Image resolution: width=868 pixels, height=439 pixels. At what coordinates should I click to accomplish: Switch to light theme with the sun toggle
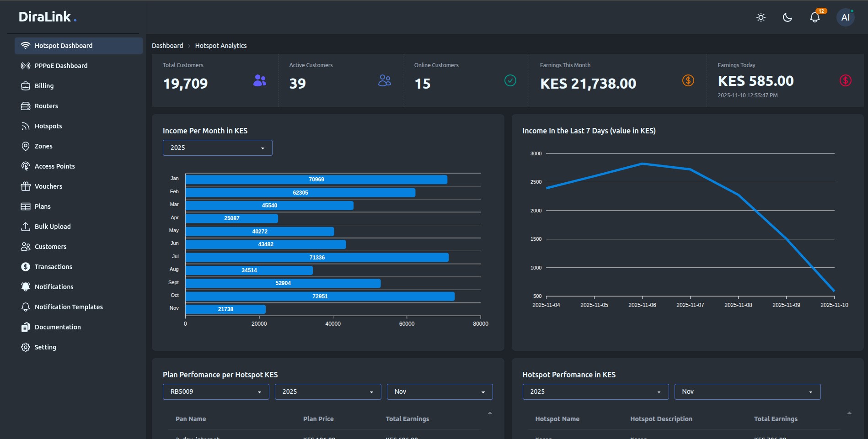[x=761, y=17]
